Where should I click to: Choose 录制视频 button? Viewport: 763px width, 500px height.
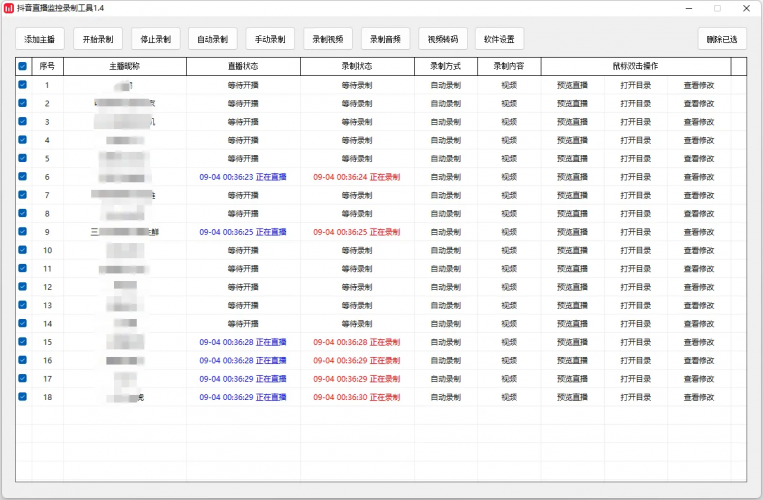tap(328, 39)
